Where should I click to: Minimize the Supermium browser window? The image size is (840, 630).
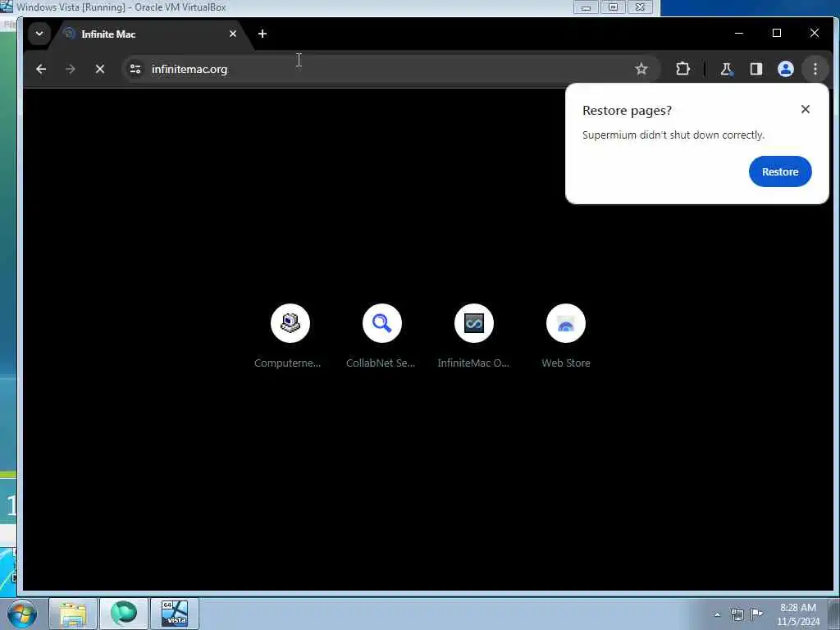tap(739, 33)
